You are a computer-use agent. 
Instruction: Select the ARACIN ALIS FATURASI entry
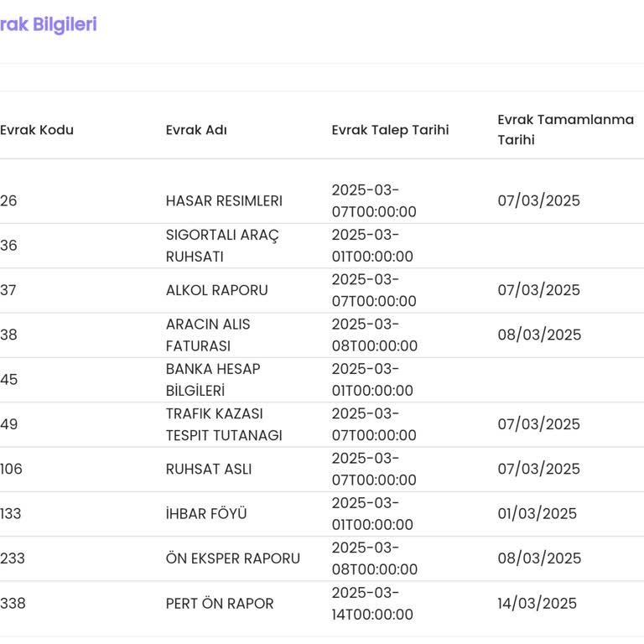208,335
